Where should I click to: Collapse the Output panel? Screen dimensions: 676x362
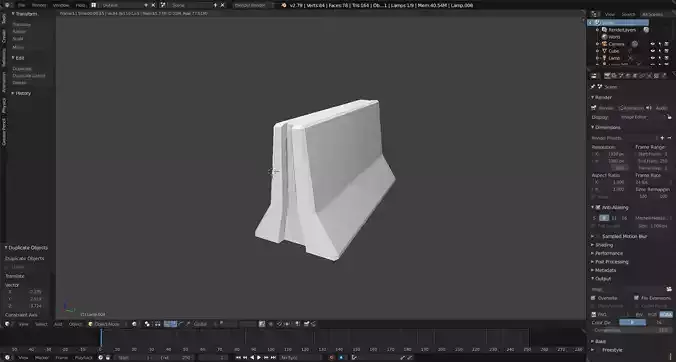tap(601, 278)
